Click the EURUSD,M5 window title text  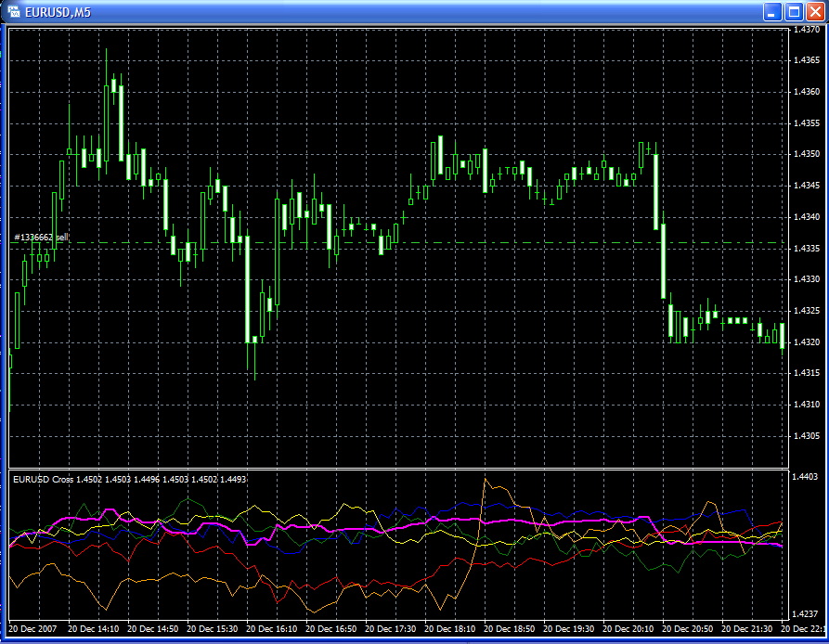coord(58,12)
